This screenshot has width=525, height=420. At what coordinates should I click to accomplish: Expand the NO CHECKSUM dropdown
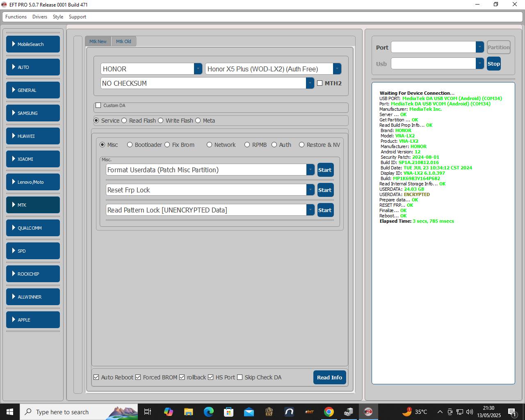[x=310, y=83]
